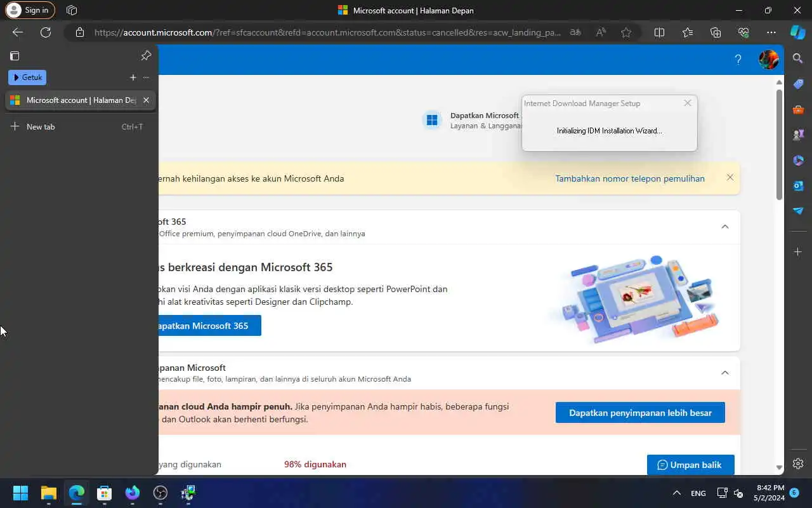
Task: View site information via the lock icon
Action: [79, 32]
